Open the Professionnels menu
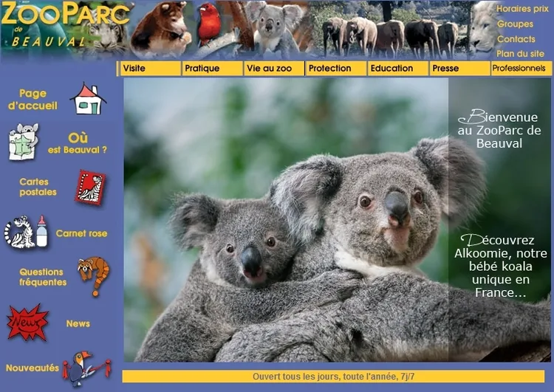 click(521, 69)
